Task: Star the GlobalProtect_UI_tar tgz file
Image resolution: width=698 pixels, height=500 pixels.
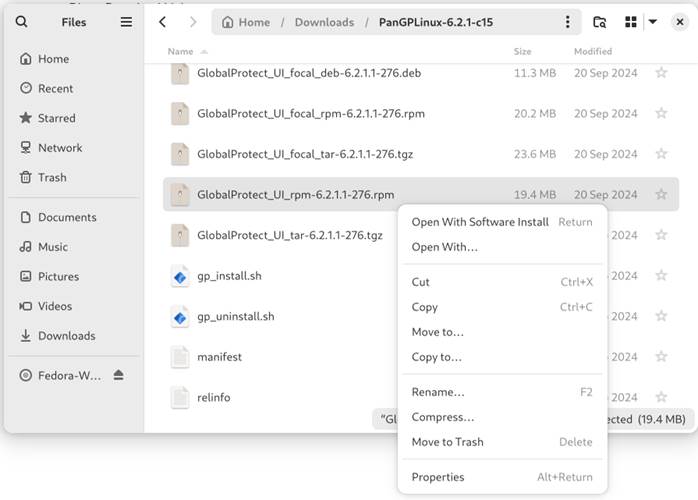Action: tap(661, 235)
